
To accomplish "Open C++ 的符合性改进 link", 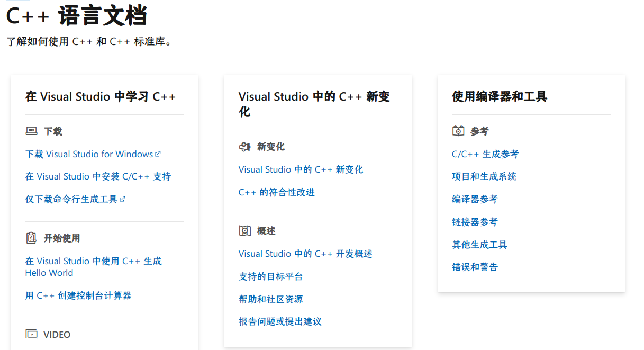I will (x=277, y=192).
